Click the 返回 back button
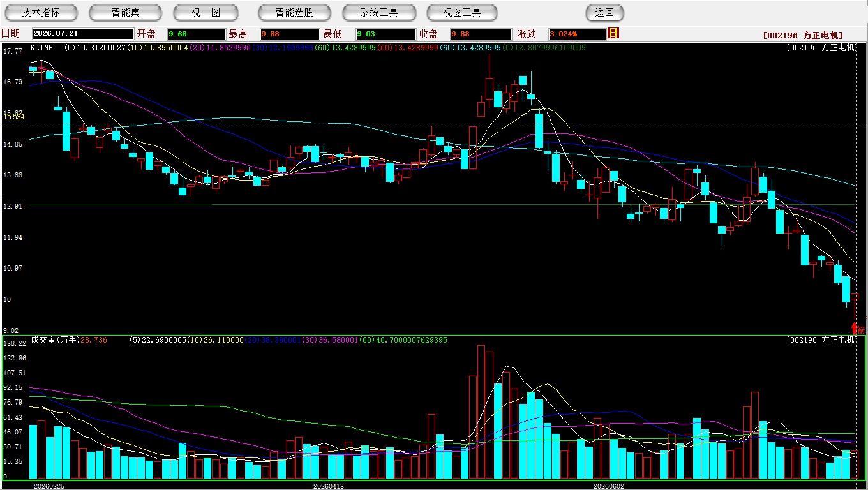This screenshot has height=490, width=868. pyautogui.click(x=604, y=12)
